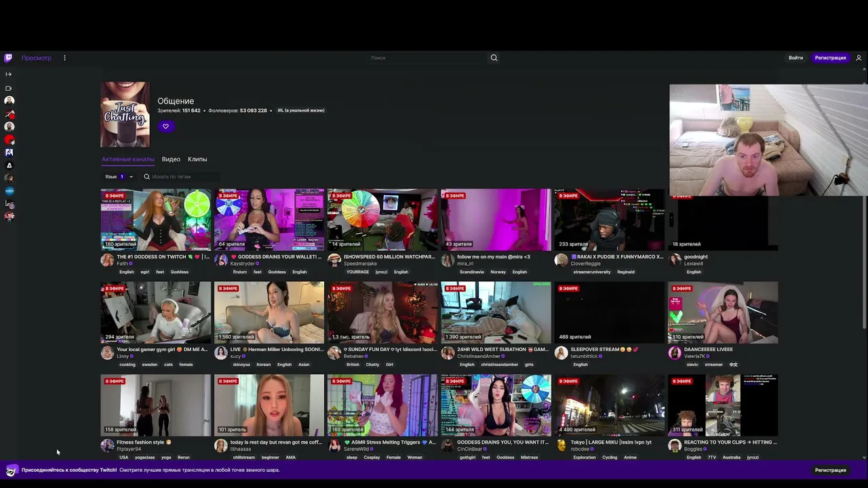Click Регистрация button in the bottom banner
This screenshot has width=868, height=488.
pos(830,470)
